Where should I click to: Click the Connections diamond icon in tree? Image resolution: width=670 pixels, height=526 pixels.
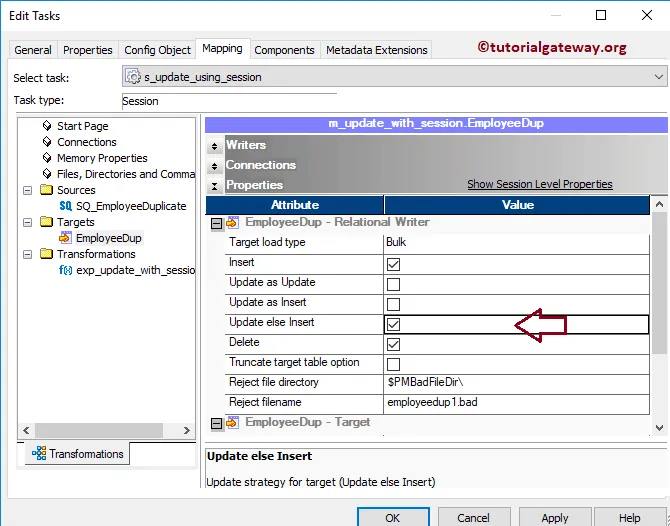(x=47, y=141)
